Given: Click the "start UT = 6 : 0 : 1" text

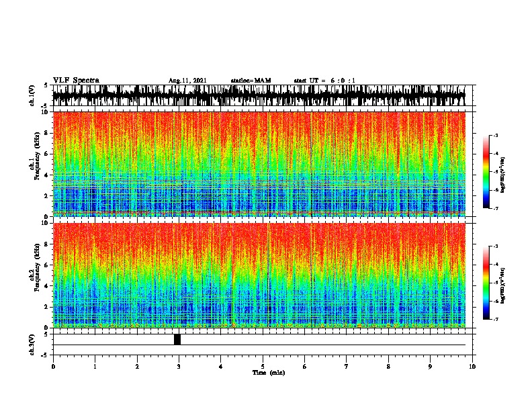Looking at the screenshot, I should [x=324, y=81].
